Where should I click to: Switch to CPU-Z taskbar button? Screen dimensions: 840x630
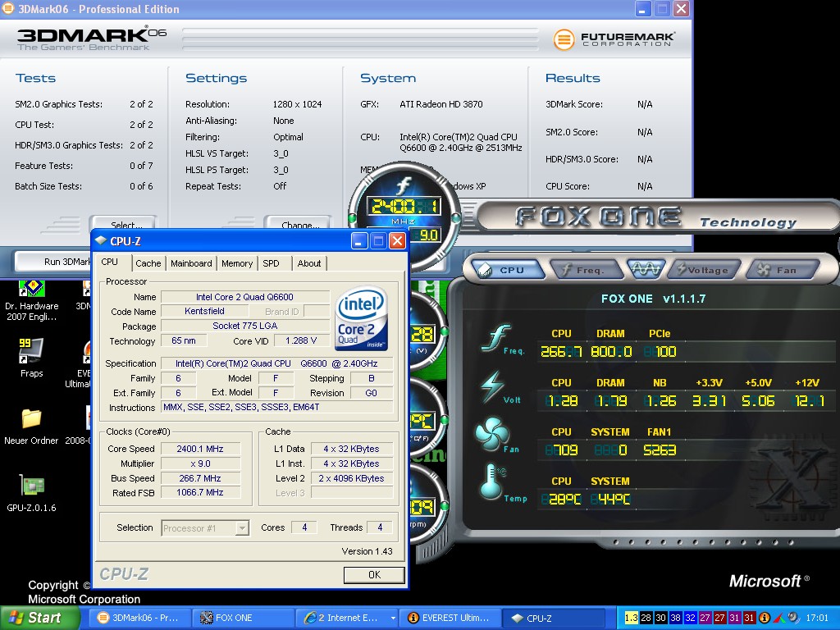555,618
